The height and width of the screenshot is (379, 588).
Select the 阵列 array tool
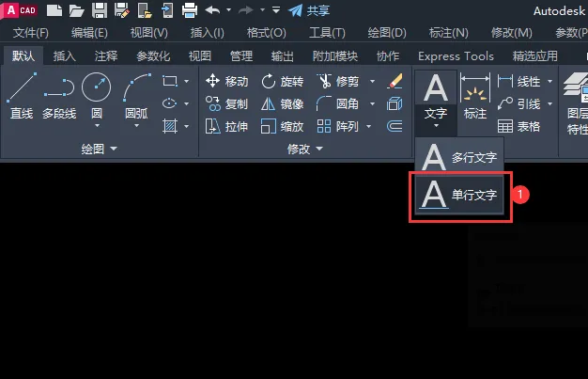[337, 126]
